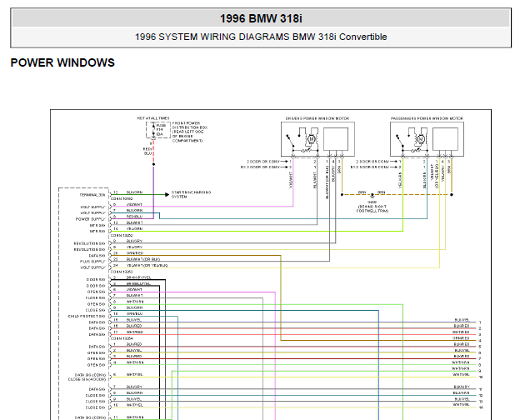The height and width of the screenshot is (420, 530).
Task: Click the BLK/GRN label at pin 12
Action: click(x=134, y=192)
